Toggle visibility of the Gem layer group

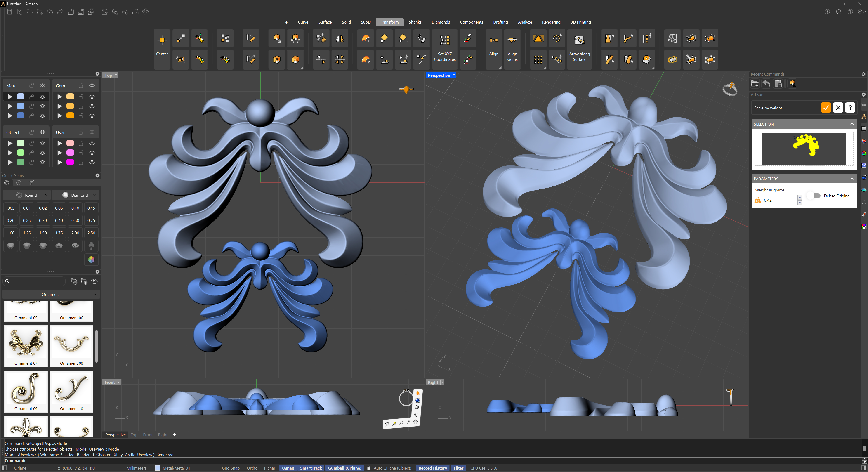(x=92, y=86)
